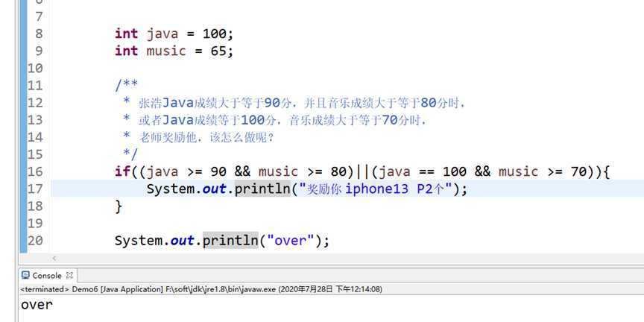The height and width of the screenshot is (322, 644).
Task: Click comment line '老师奖励他，该怎么做呢？'
Action: 198,137
